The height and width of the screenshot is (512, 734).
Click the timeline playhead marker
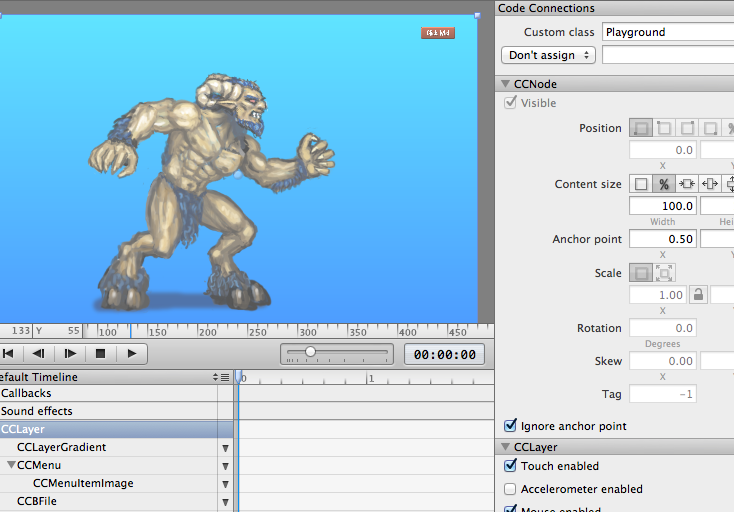coord(239,376)
